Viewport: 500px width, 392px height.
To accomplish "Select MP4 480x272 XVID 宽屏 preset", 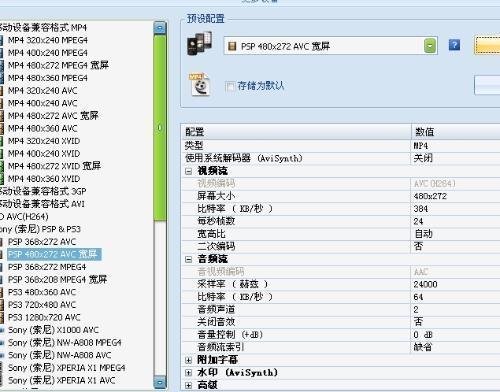I will tap(54, 166).
